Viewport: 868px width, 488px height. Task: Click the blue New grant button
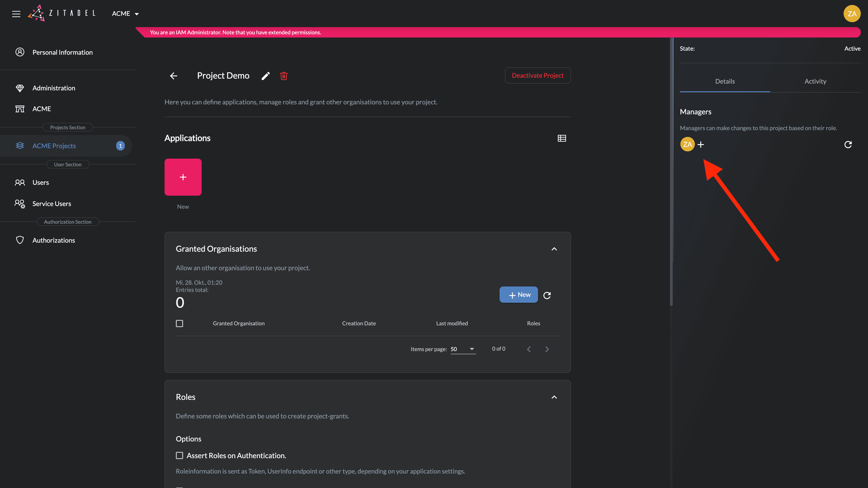pyautogui.click(x=519, y=295)
